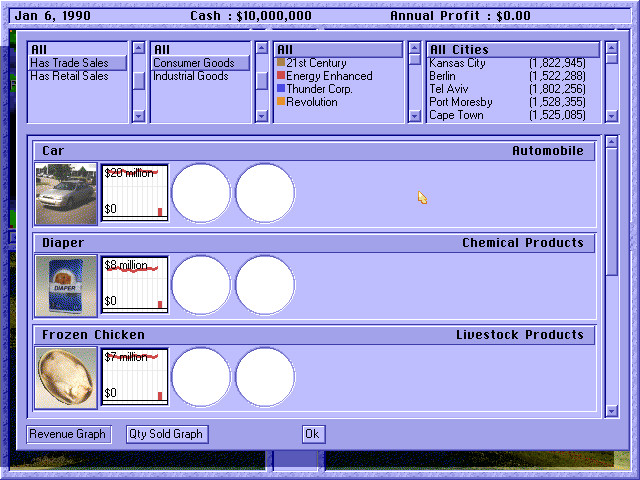Click the Car $20 million revenue graph
The width and height of the screenshot is (640, 480).
135,193
